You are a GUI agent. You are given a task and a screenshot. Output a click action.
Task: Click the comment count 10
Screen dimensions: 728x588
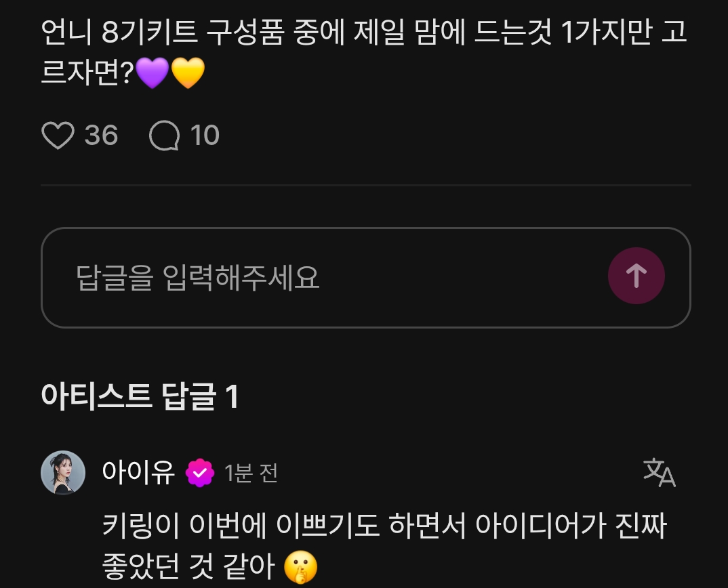tap(205, 135)
